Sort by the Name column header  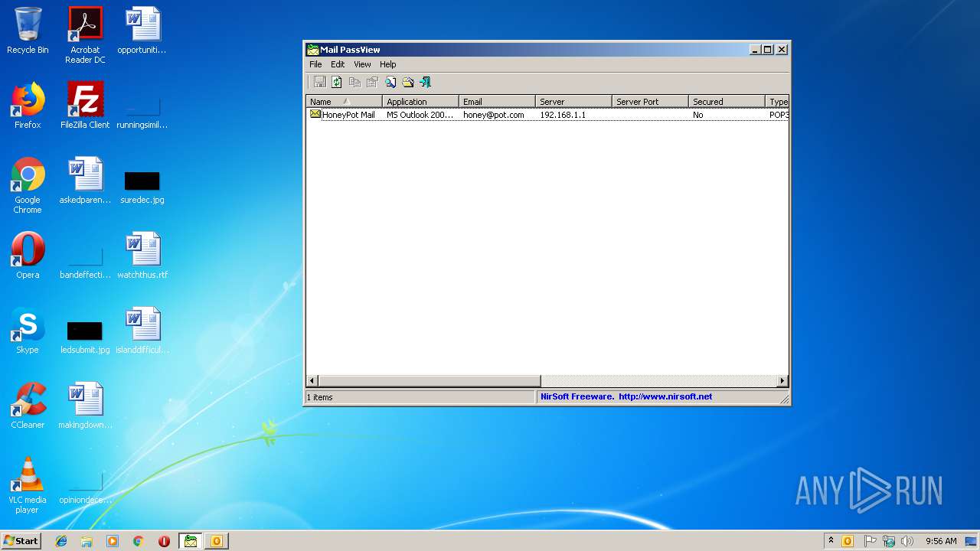click(x=344, y=101)
